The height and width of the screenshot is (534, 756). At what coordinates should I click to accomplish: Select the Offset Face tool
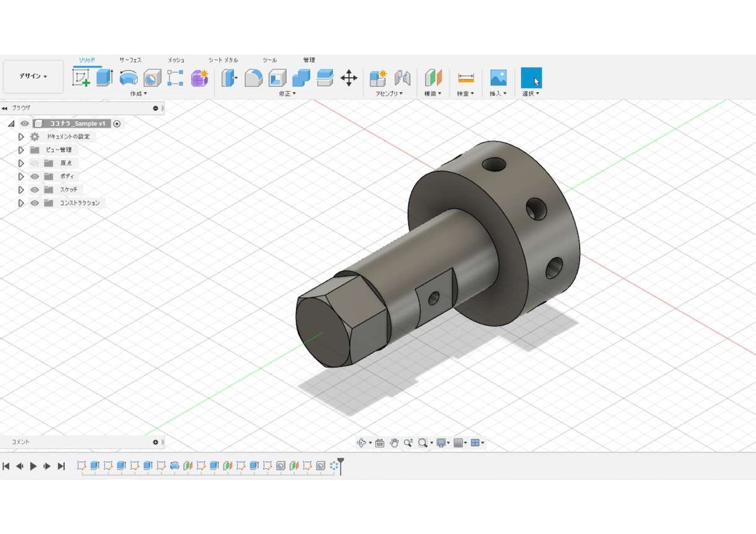[325, 78]
